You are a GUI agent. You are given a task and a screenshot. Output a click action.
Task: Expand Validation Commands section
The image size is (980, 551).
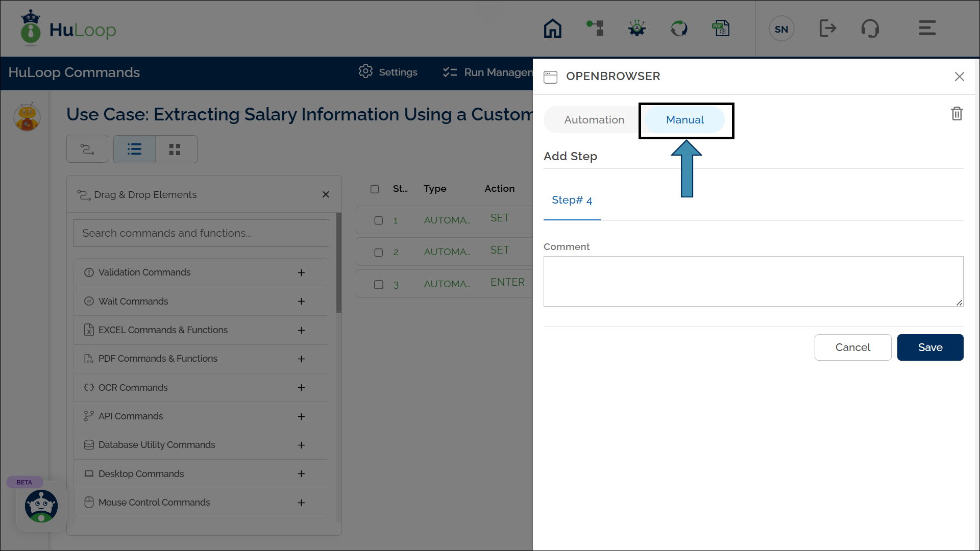point(301,273)
